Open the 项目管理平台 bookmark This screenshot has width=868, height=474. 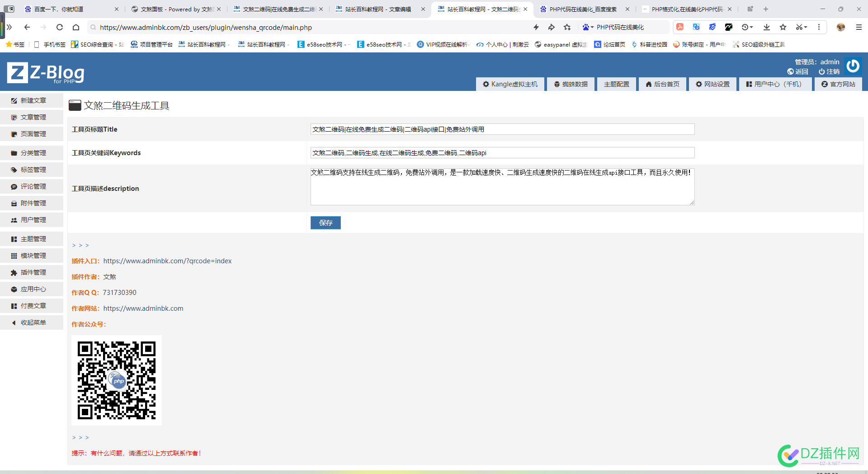(151, 44)
